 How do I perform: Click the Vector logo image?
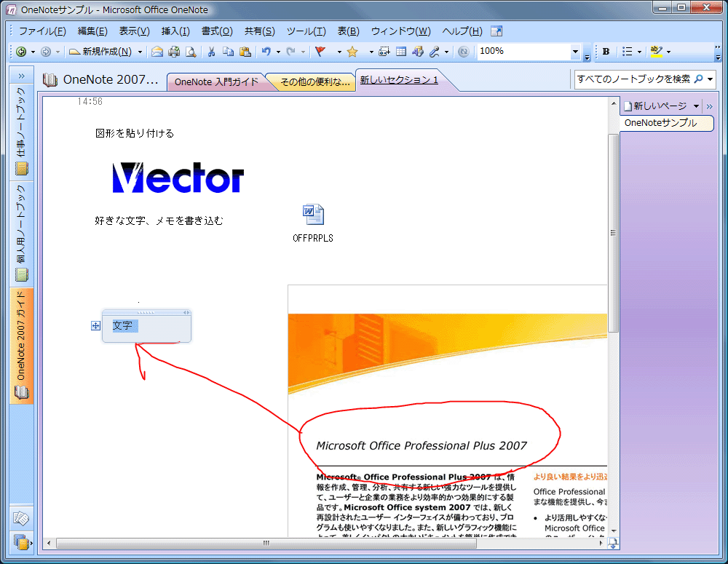tap(178, 178)
